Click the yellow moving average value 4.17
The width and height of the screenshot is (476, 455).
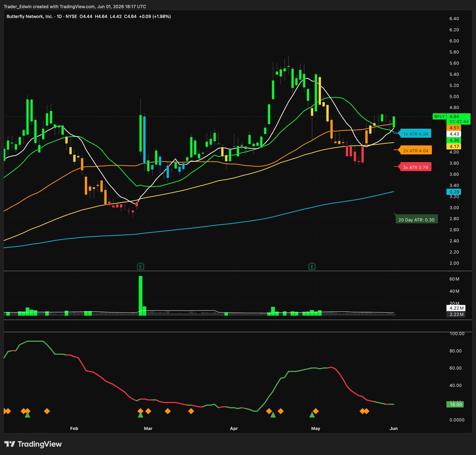point(454,146)
